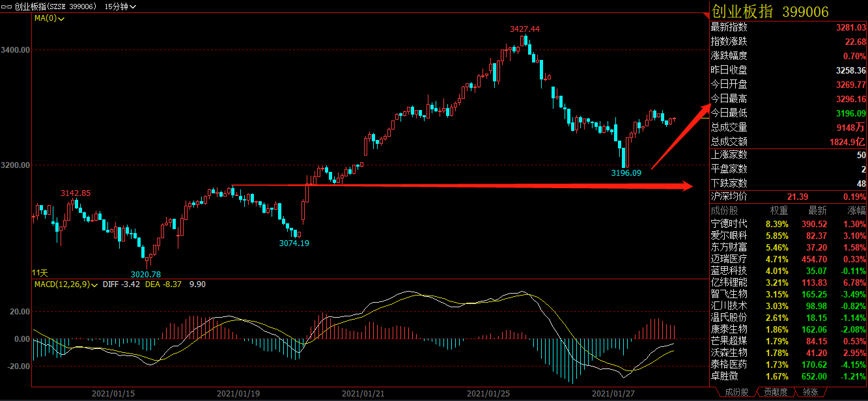Click the 3142.85 high price label

tap(76, 193)
